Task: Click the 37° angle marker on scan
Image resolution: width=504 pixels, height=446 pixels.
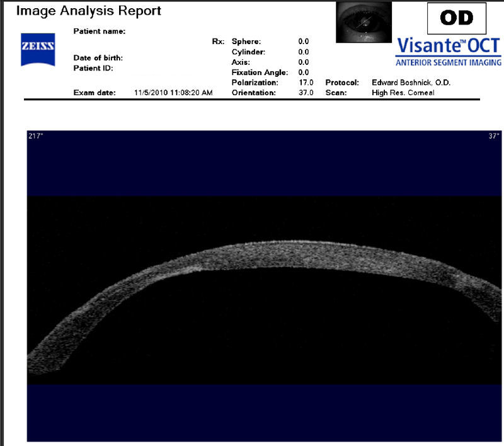Action: point(493,135)
